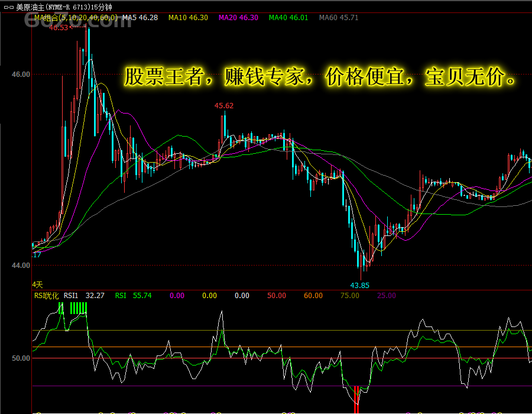Click the link icon before 美原油主 title

[x=8, y=8]
